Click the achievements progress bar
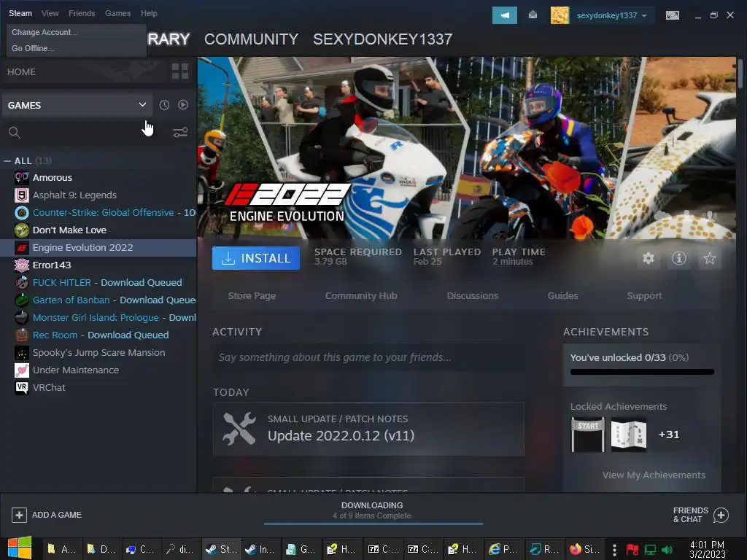 (x=642, y=372)
